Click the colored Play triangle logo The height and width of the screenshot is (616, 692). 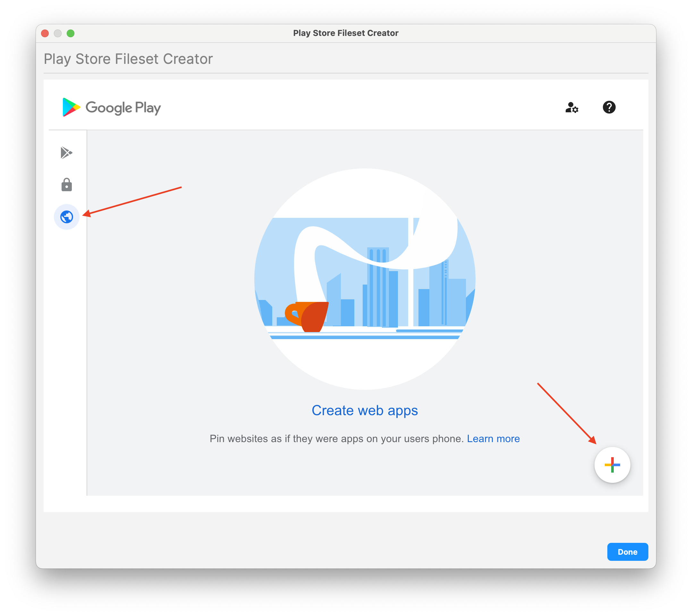pos(71,107)
